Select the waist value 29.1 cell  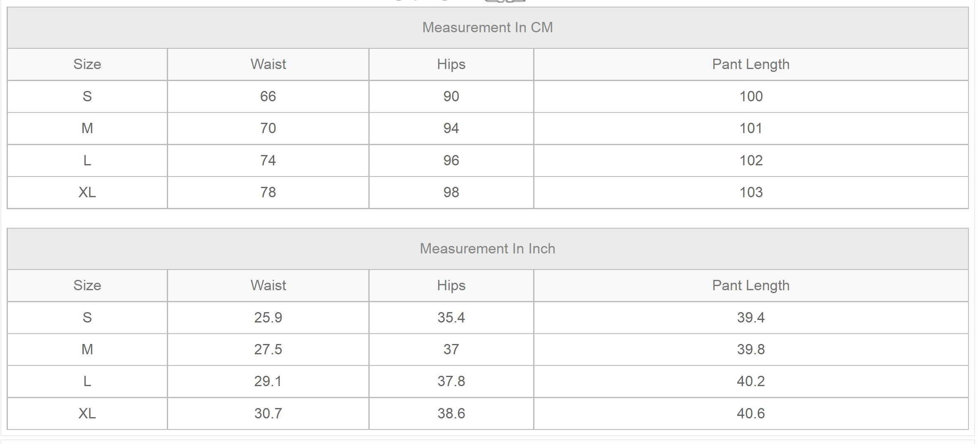268,381
